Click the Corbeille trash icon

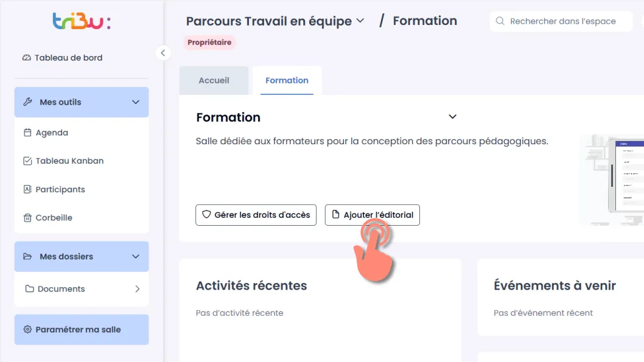tap(27, 218)
